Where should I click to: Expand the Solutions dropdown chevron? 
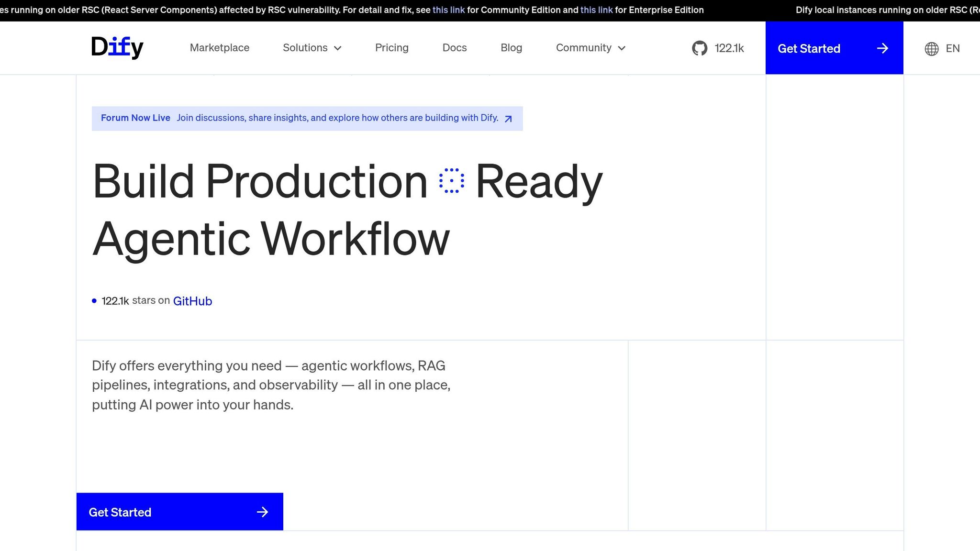(338, 48)
